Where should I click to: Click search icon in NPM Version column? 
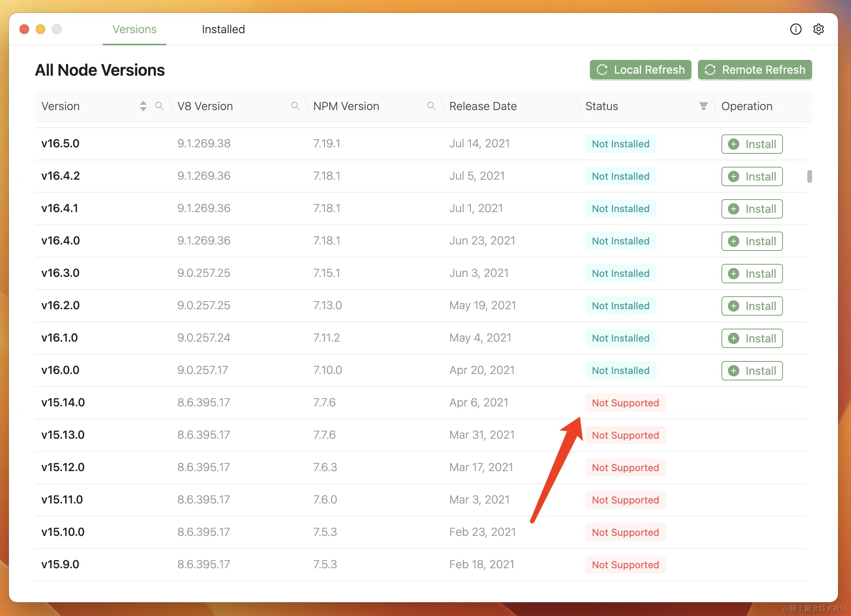point(432,106)
